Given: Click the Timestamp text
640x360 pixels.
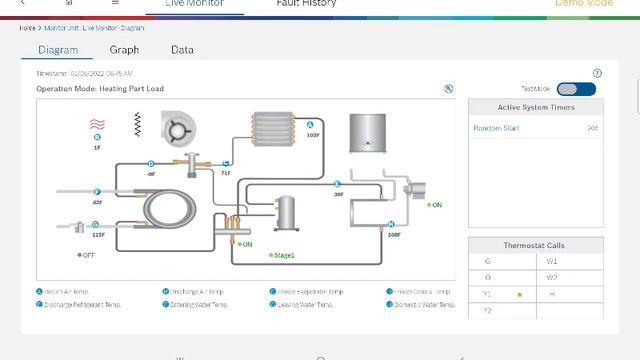Looking at the screenshot, I should pyautogui.click(x=84, y=73).
